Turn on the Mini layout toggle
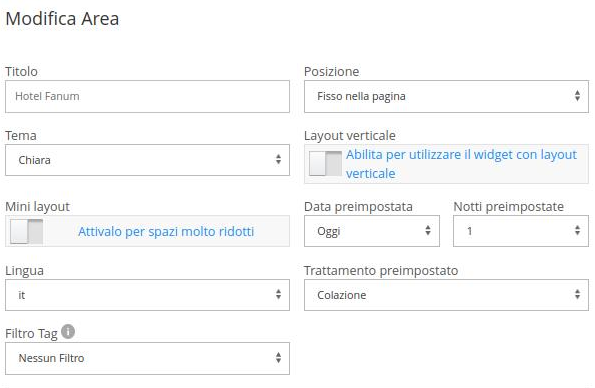The height and width of the screenshot is (388, 595). point(27,231)
